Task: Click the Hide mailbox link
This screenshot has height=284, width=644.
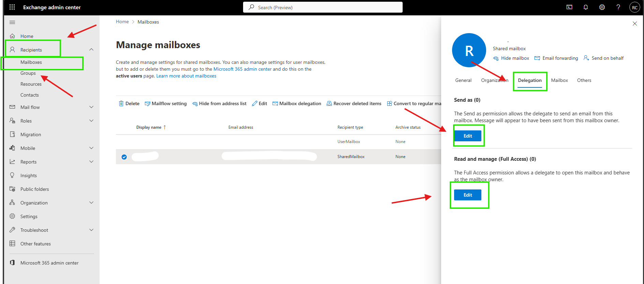Action: pos(511,58)
